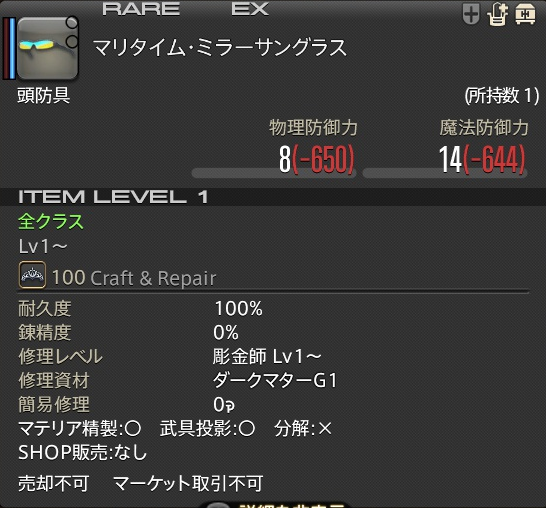
Task: Click the treasure chest armoire icon
Action: click(x=525, y=15)
